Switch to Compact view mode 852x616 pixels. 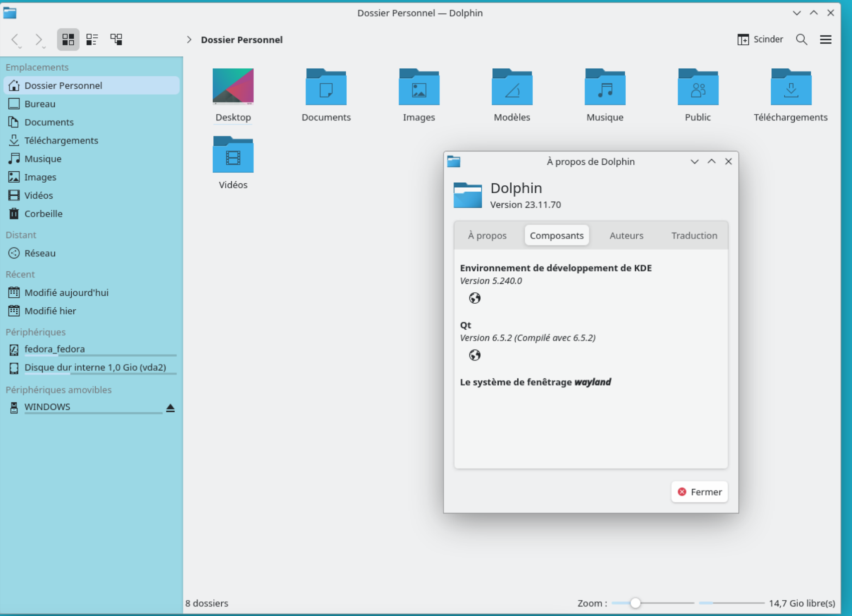[x=92, y=39]
